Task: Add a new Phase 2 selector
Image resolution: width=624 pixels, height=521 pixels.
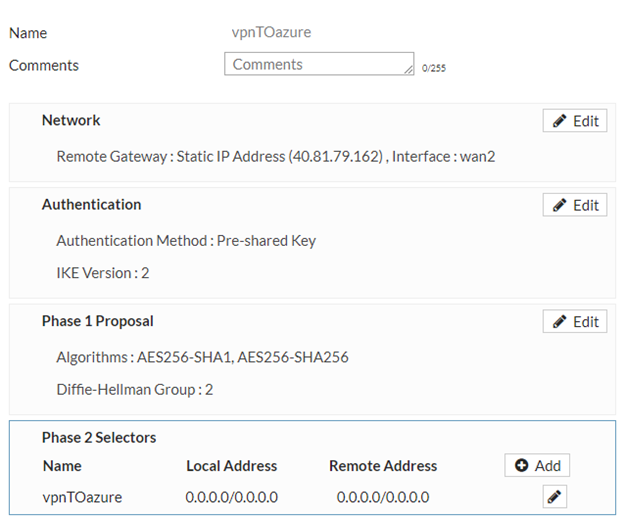Action: pos(537,465)
